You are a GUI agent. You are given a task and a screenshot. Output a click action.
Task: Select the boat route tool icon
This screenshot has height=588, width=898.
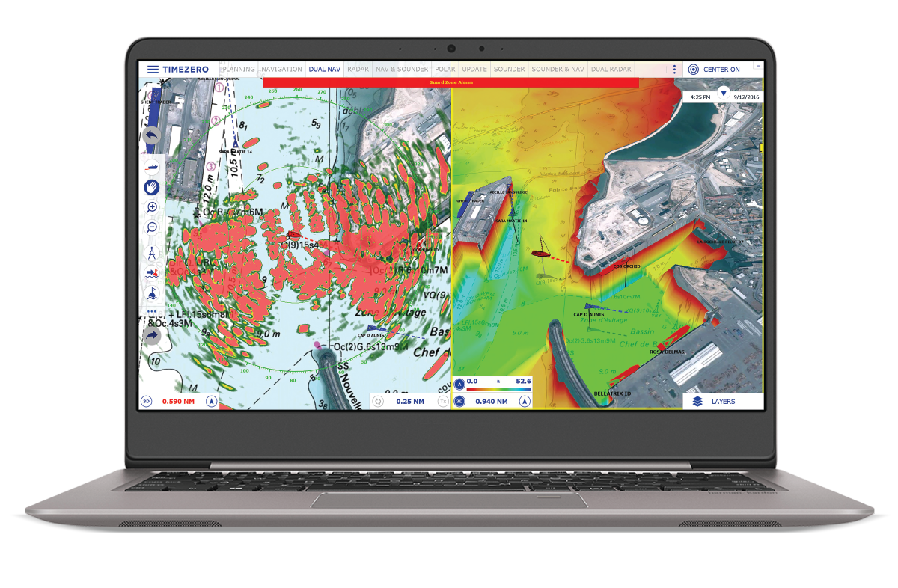(151, 166)
